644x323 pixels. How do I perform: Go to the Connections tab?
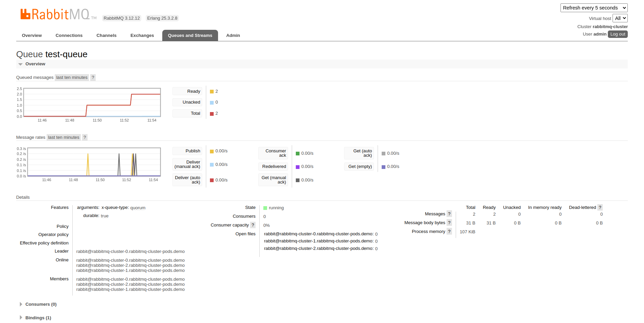(69, 36)
